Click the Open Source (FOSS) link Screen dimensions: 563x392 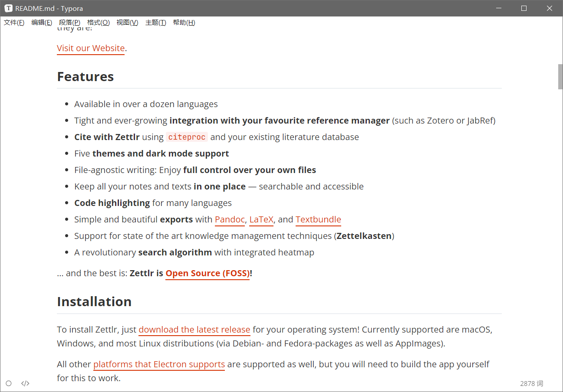207,273
